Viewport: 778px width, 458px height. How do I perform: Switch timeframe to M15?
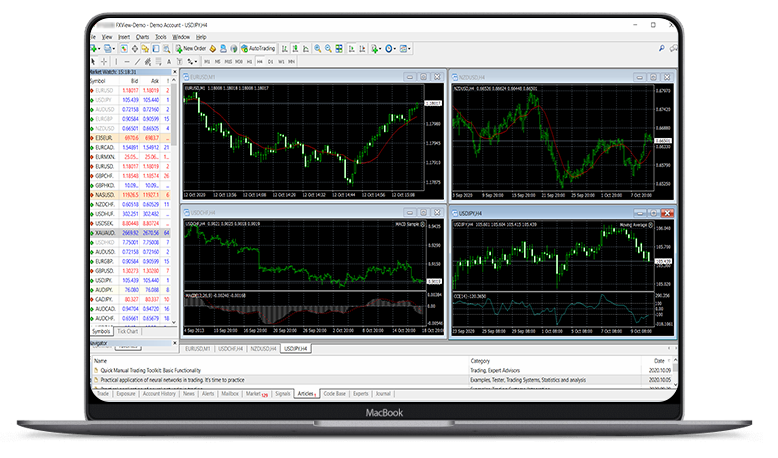[228, 62]
